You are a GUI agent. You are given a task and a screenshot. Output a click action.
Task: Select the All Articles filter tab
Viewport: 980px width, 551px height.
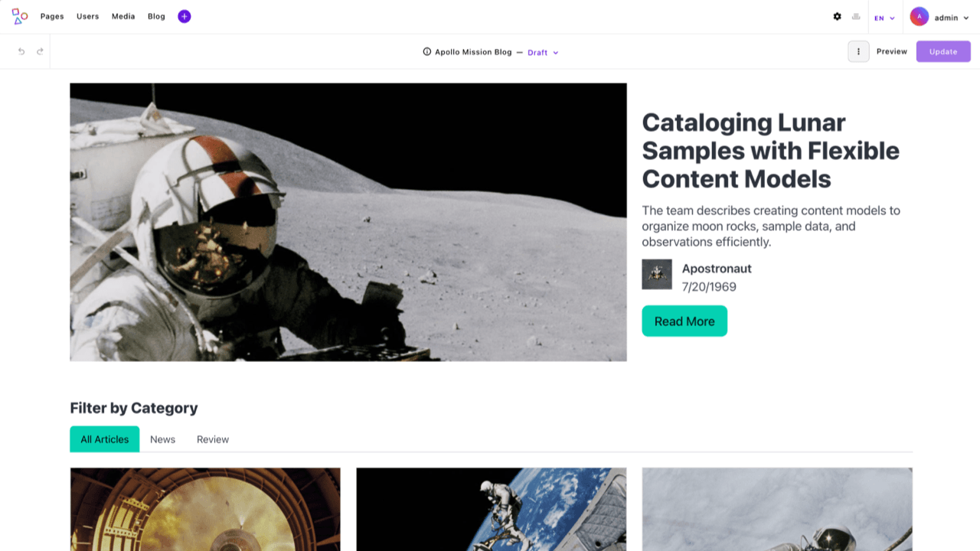pyautogui.click(x=105, y=439)
